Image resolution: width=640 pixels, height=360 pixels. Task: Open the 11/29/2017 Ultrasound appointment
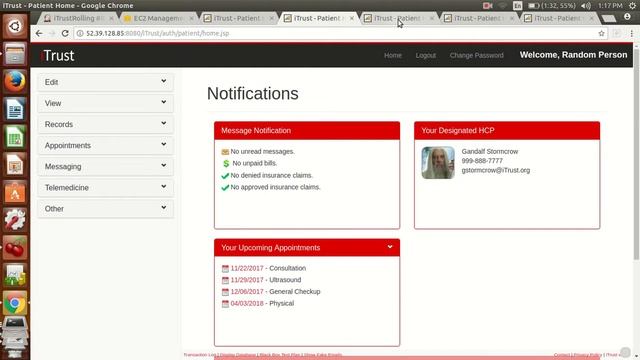point(247,280)
